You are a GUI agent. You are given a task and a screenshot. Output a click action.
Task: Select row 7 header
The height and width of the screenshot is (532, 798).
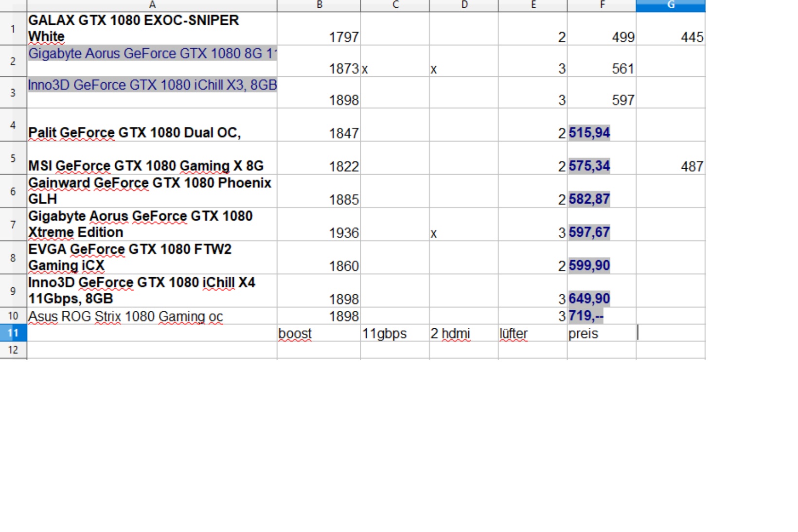tap(13, 224)
